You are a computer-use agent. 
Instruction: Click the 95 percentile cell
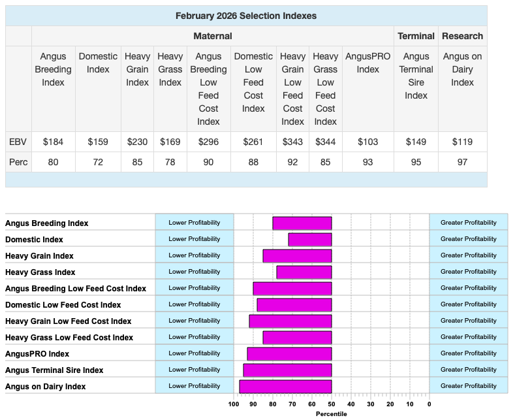[x=416, y=162]
